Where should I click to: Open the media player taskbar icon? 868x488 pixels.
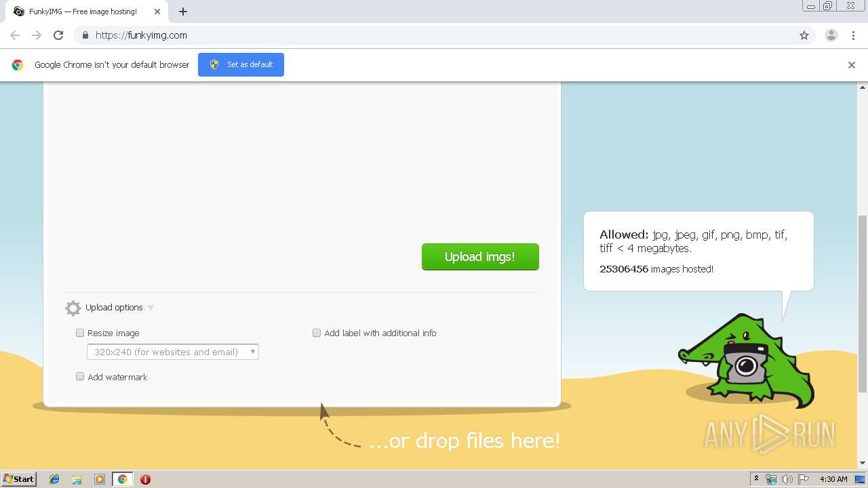[100, 479]
